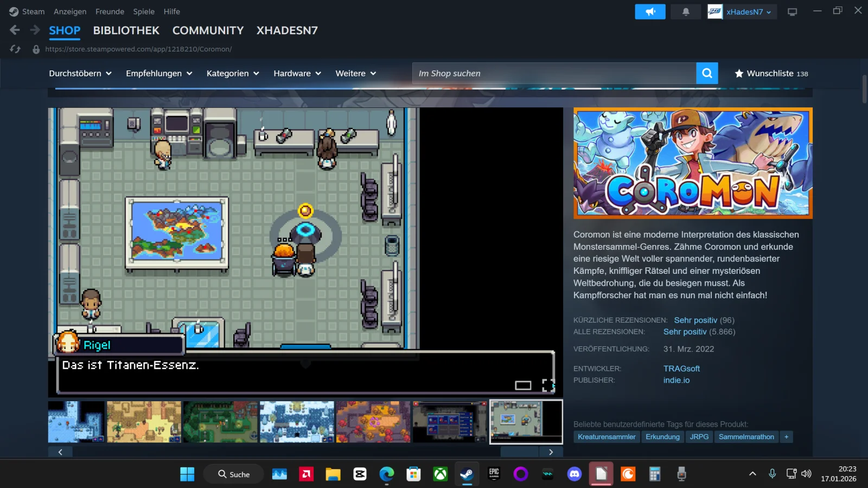Image resolution: width=868 pixels, height=488 pixels.
Task: Click the thumbnail strip scrollbar handle
Action: click(x=520, y=452)
